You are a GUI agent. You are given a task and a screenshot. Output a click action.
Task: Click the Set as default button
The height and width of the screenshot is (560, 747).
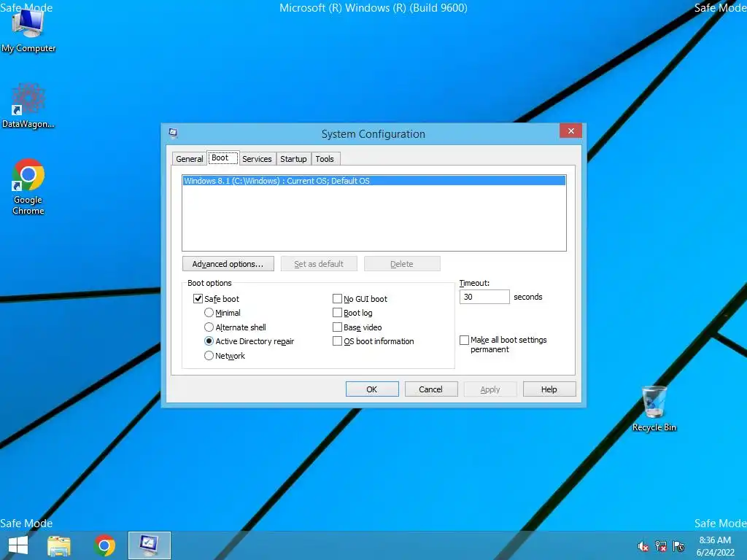319,264
